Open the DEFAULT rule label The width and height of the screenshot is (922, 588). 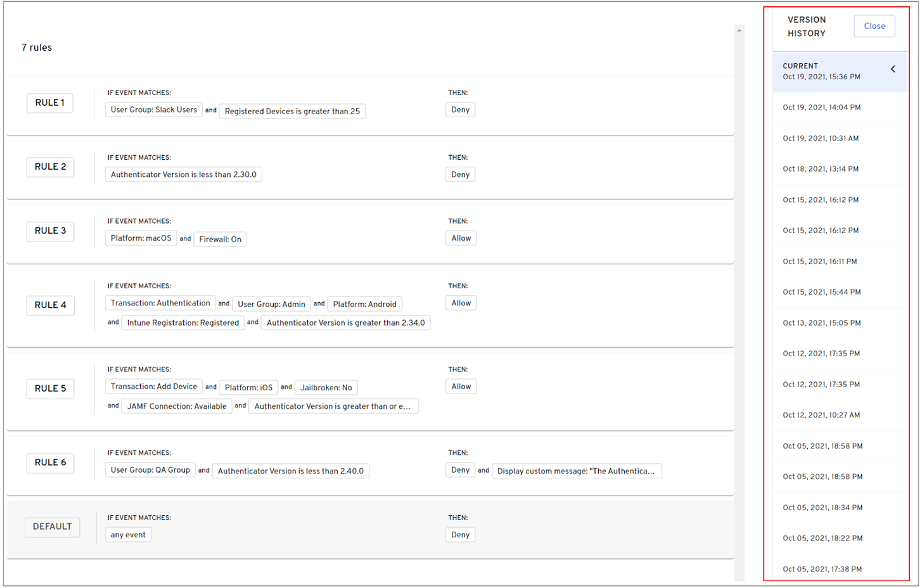click(52, 527)
